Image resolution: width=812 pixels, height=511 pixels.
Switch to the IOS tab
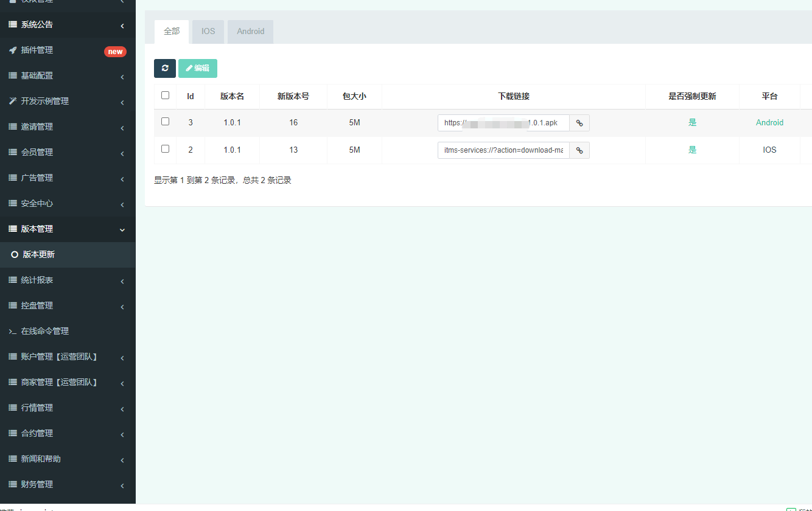208,32
